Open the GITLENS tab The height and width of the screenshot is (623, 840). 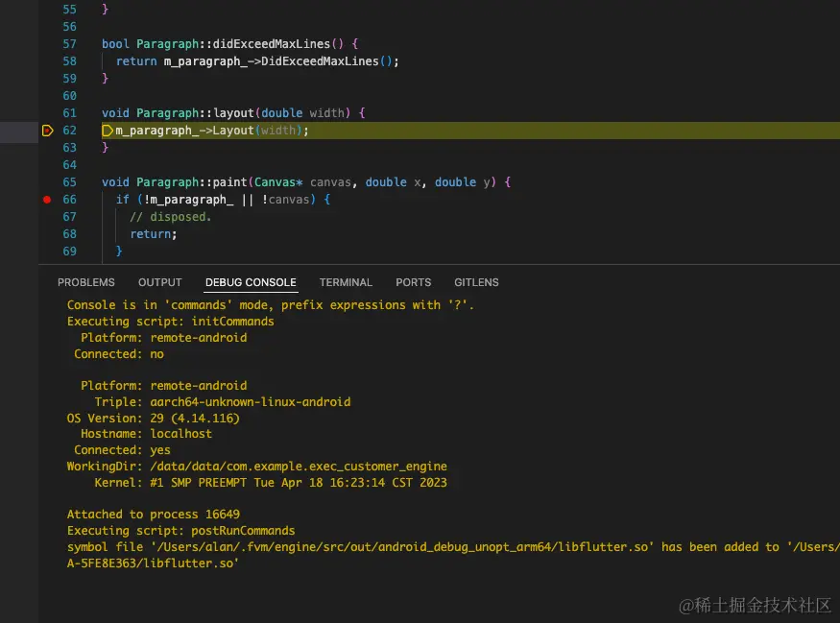476,282
